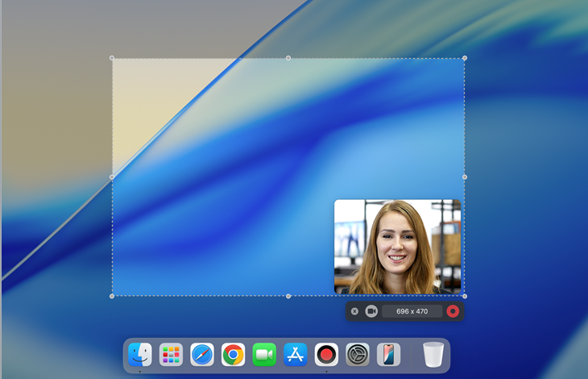The width and height of the screenshot is (588, 379).
Task: Open the Trash in the Dock
Action: click(433, 354)
